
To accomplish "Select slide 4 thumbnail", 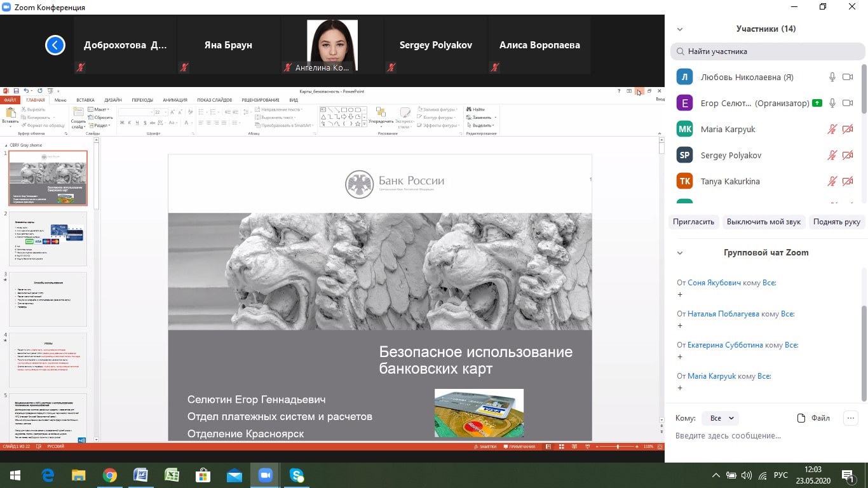I will coord(48,360).
